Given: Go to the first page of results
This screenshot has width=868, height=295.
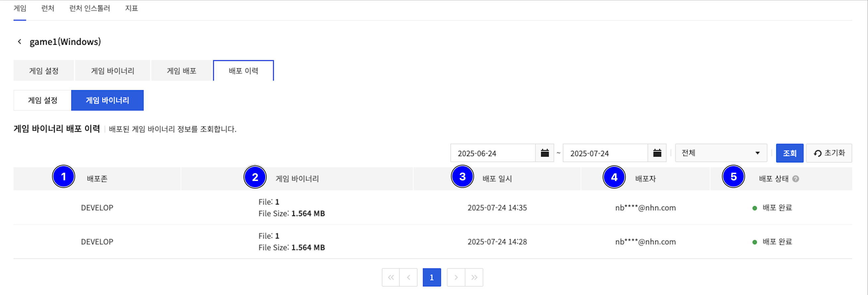Looking at the screenshot, I should 391,277.
